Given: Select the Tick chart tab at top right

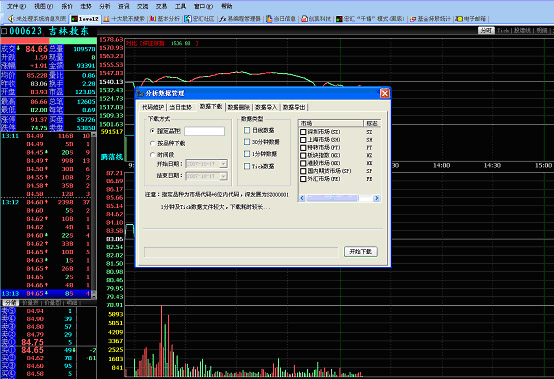Looking at the screenshot, I should pyautogui.click(x=503, y=31).
